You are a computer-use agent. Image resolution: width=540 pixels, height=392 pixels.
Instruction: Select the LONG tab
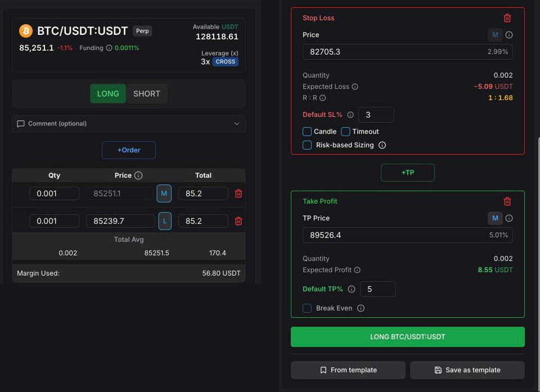[x=108, y=94]
